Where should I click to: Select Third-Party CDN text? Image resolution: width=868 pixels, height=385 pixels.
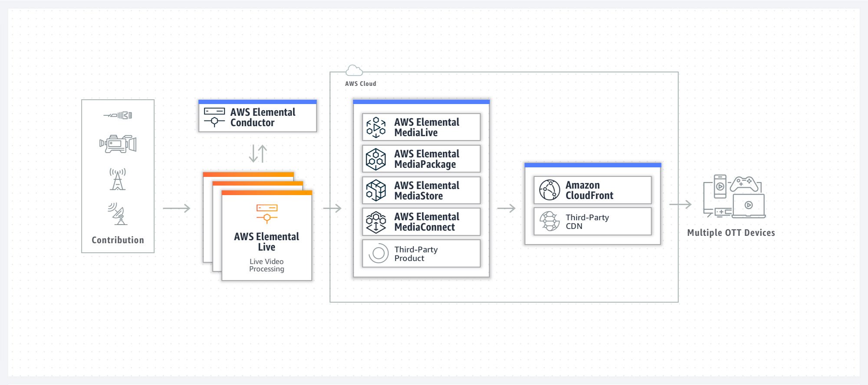coord(587,222)
